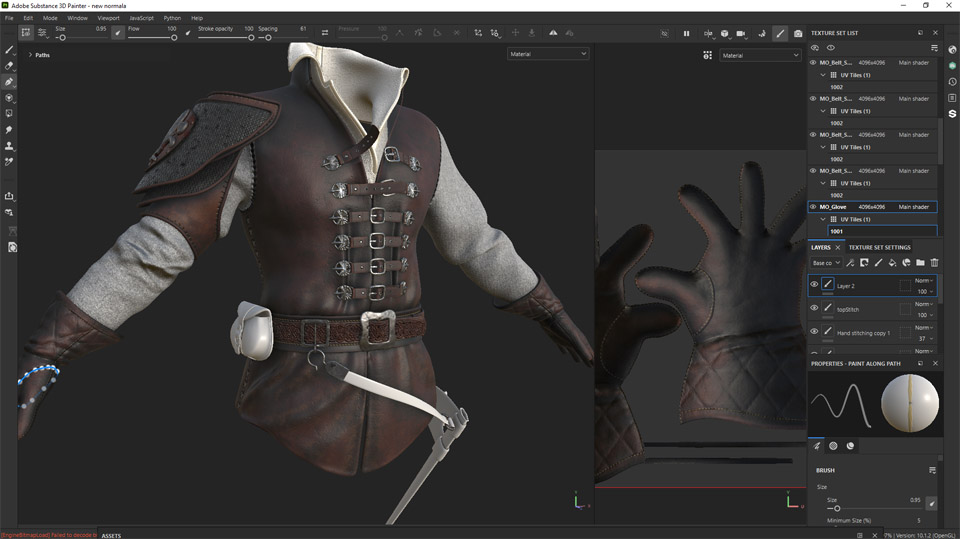Add a fill layer in Layers panel
960x539 pixels.
tap(892, 263)
